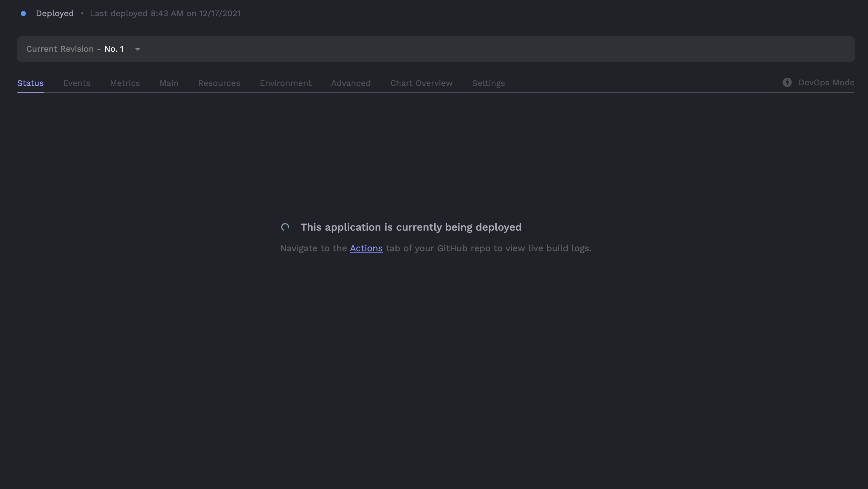Screen dimensions: 868x489
Task: Follow the Actions link to GitHub
Action: click(366, 248)
